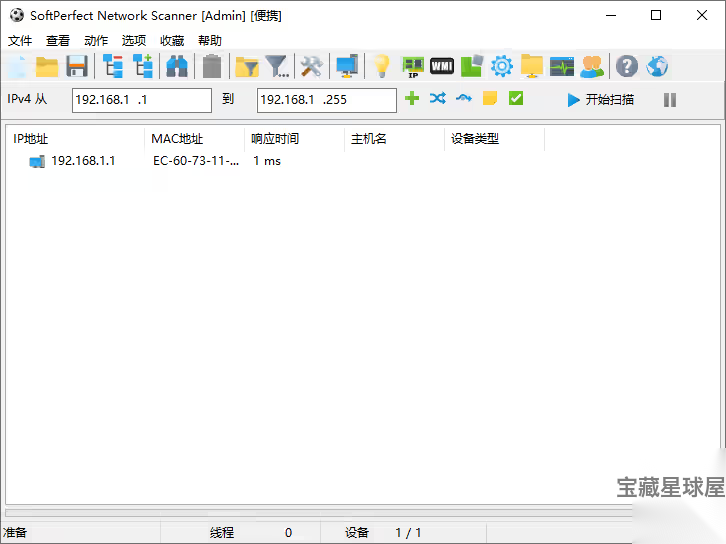Open the advanced filter funnel icon

pyautogui.click(x=278, y=66)
